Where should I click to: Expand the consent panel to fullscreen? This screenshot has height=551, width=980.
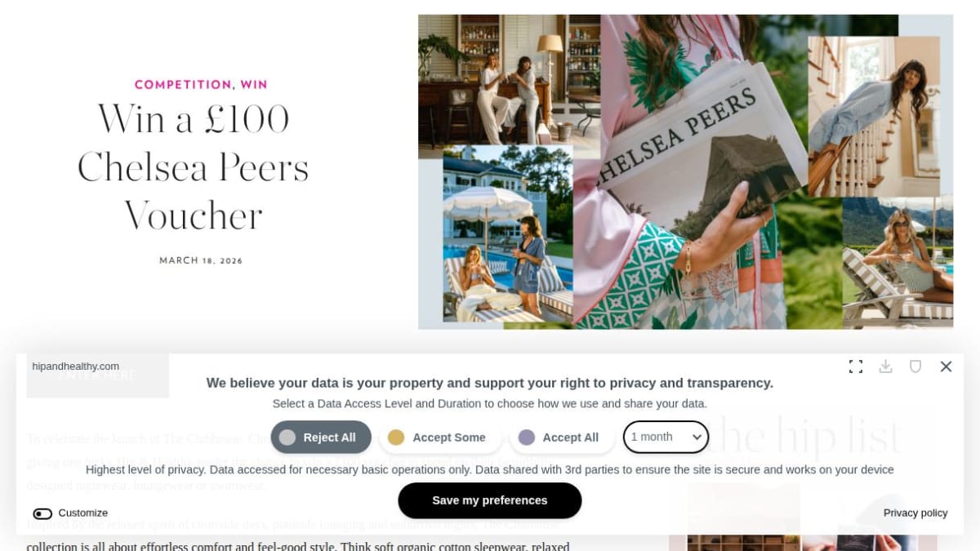(x=856, y=367)
